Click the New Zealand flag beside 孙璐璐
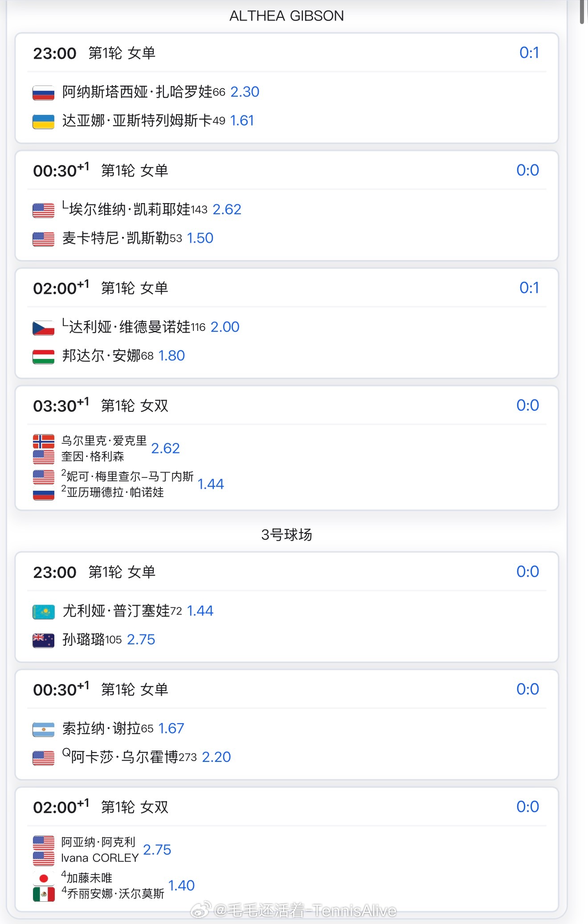 click(43, 640)
